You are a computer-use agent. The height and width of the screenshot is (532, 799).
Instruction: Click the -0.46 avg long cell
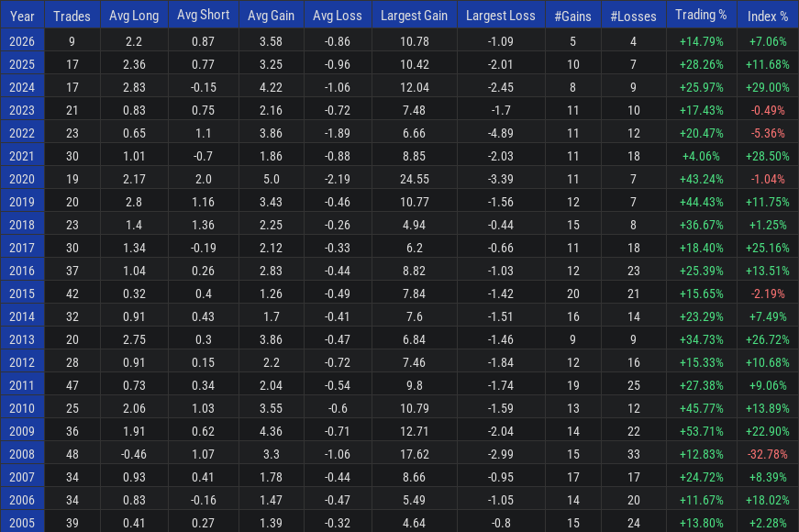point(134,454)
